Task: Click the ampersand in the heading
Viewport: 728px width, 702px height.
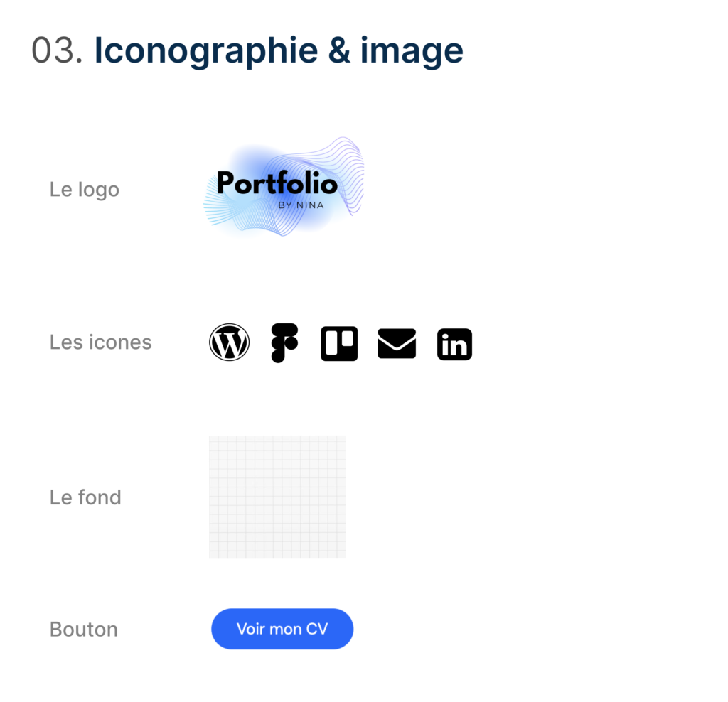Action: [339, 51]
